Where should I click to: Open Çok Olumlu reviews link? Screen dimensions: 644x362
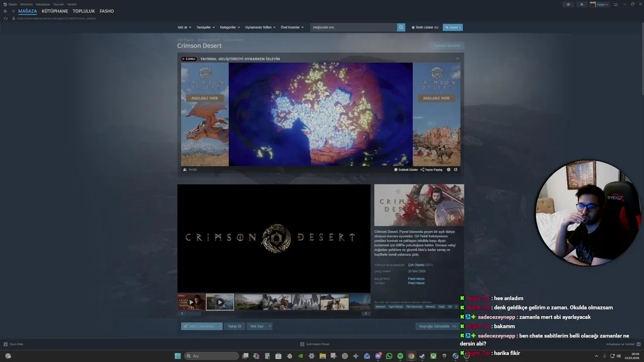coord(416,265)
